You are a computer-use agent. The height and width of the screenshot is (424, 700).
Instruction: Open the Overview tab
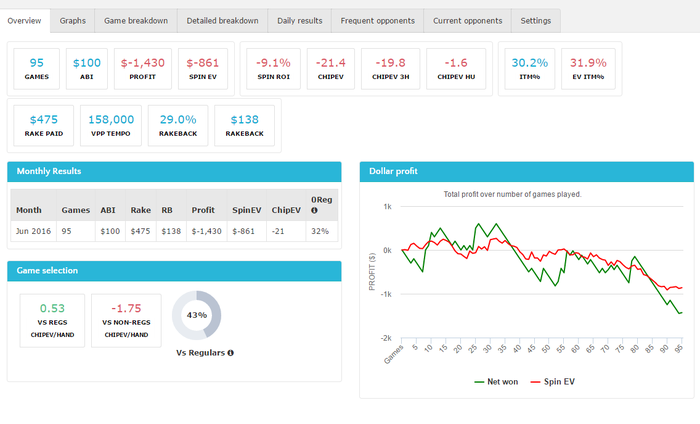tap(25, 21)
